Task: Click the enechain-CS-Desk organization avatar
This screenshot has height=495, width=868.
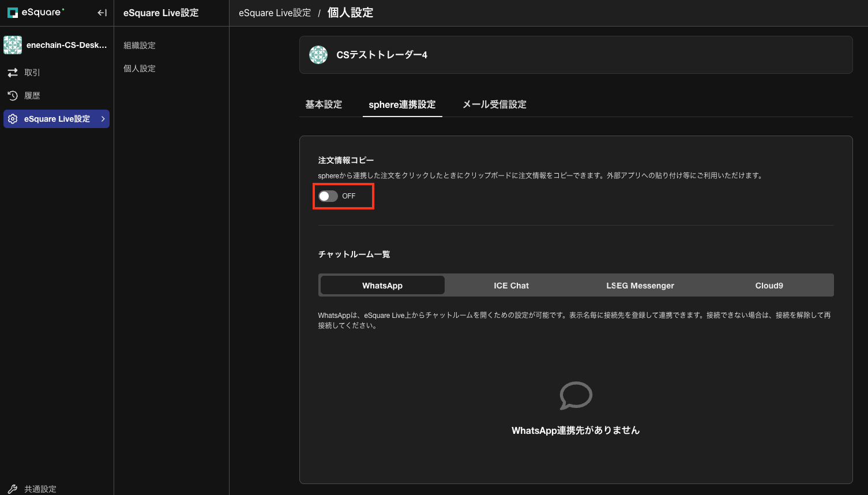Action: pos(13,45)
